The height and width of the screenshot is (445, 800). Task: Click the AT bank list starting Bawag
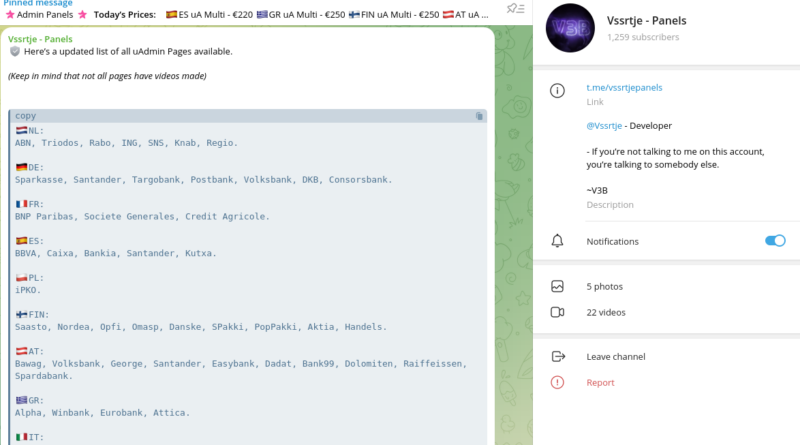tap(241, 369)
